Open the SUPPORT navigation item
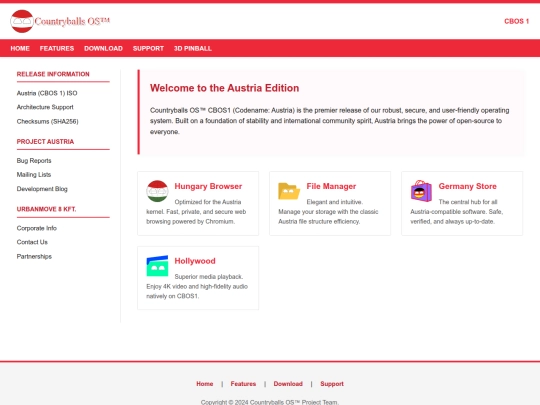This screenshot has width=540, height=405. click(x=148, y=49)
